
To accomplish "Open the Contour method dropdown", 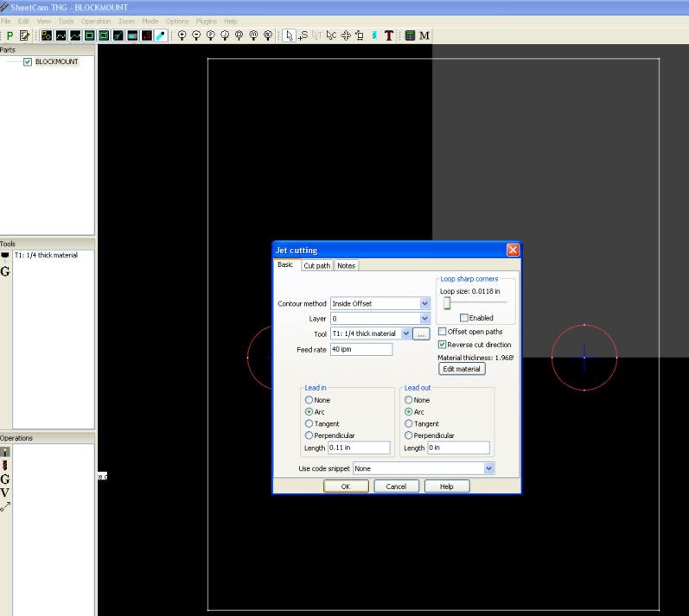I will (x=424, y=303).
